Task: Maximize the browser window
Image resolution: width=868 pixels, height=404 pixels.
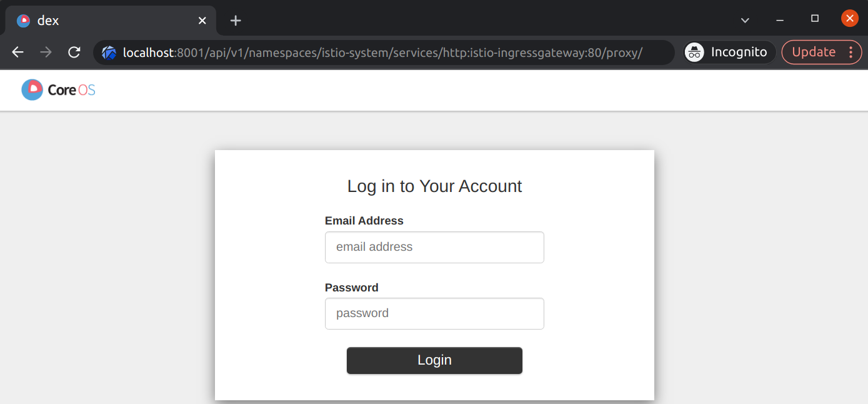Action: [815, 19]
